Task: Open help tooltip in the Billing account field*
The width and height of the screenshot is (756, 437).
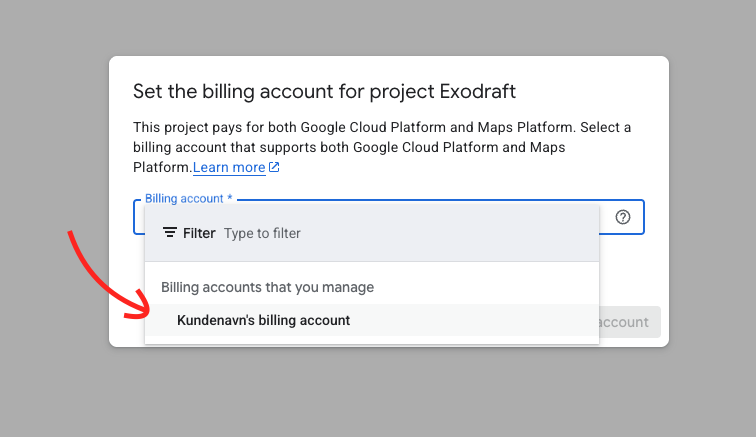Action: [x=623, y=217]
